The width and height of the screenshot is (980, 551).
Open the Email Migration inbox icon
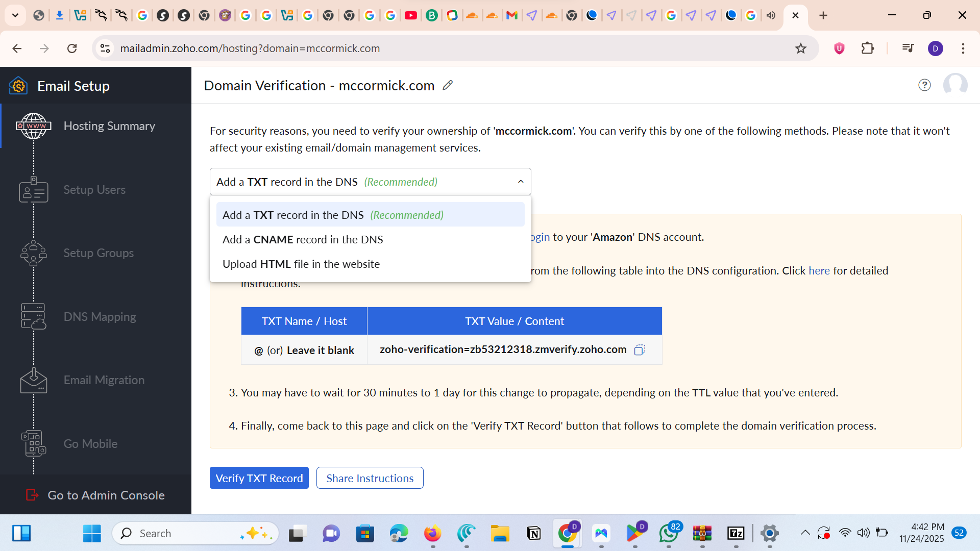tap(34, 380)
